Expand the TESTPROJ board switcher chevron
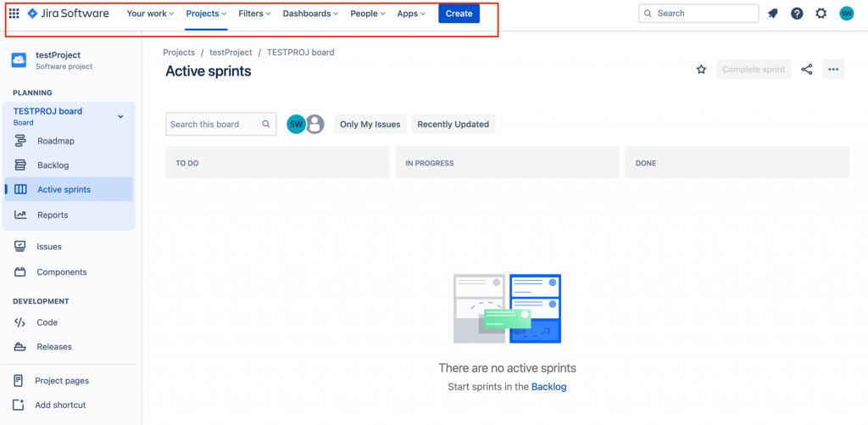This screenshot has width=868, height=425. tap(120, 116)
